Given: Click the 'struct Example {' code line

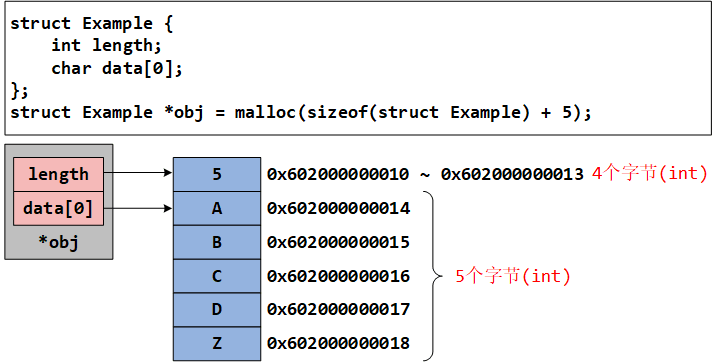Looking at the screenshot, I should (92, 23).
